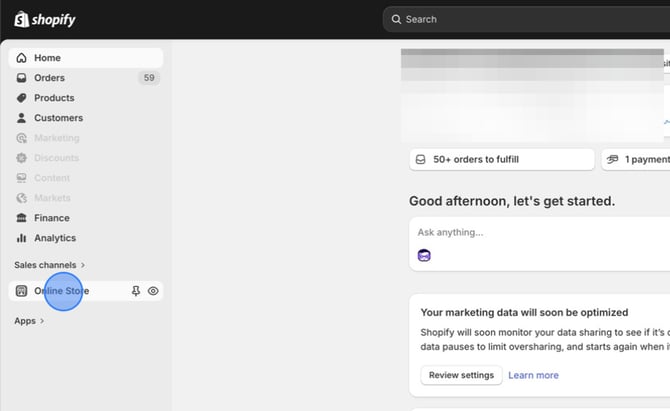670x411 pixels.
Task: Expand the Apps section
Action: click(x=29, y=321)
